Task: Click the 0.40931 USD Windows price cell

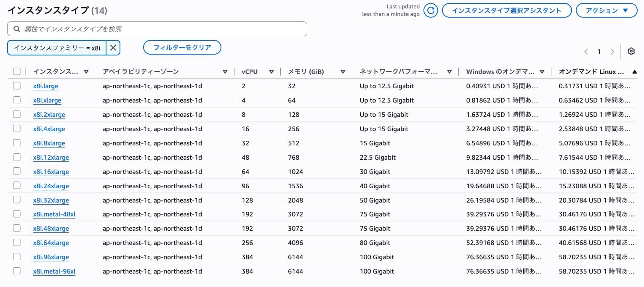Action: point(502,86)
